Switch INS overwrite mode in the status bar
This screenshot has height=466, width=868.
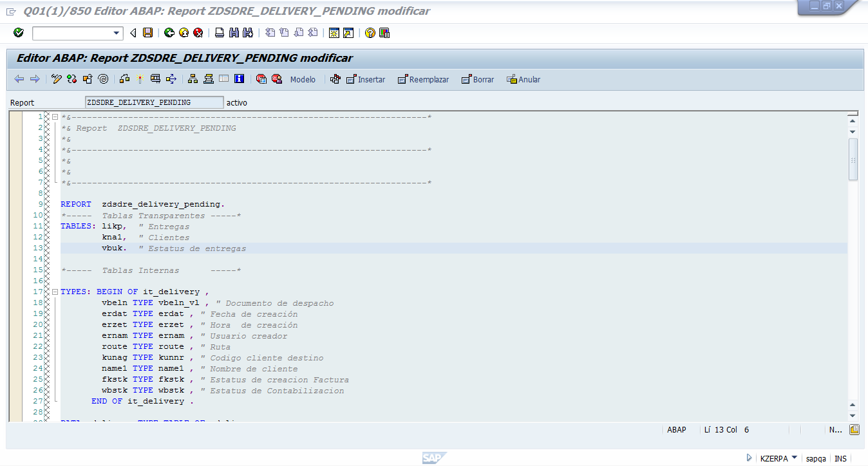(841, 458)
